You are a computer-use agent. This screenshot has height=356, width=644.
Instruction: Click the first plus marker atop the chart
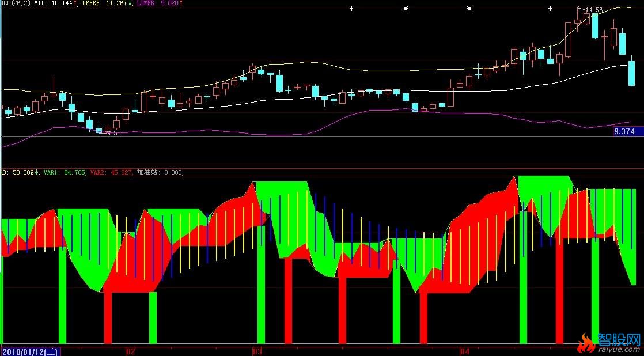coord(351,9)
